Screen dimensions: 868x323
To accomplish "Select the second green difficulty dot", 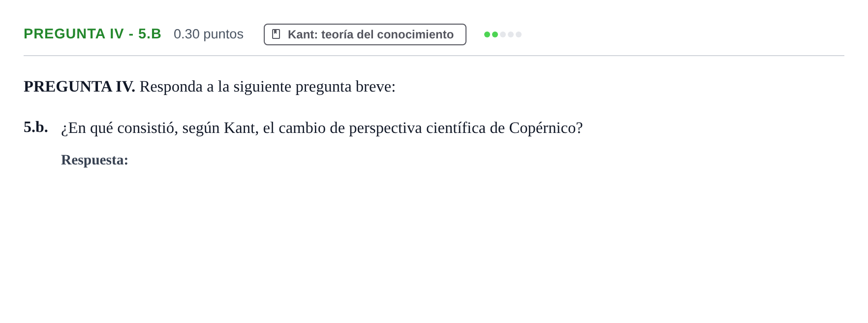I will pos(495,34).
